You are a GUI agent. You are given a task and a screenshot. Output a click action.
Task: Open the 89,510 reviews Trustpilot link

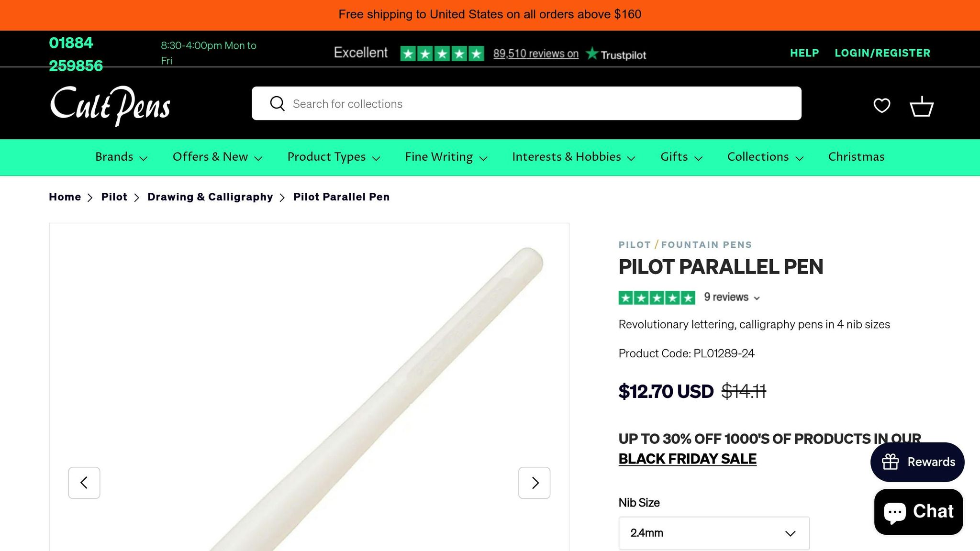point(536,53)
